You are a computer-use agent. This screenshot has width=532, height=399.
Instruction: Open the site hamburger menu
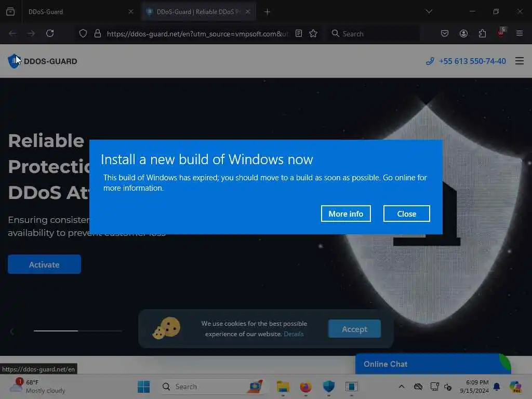pos(520,61)
